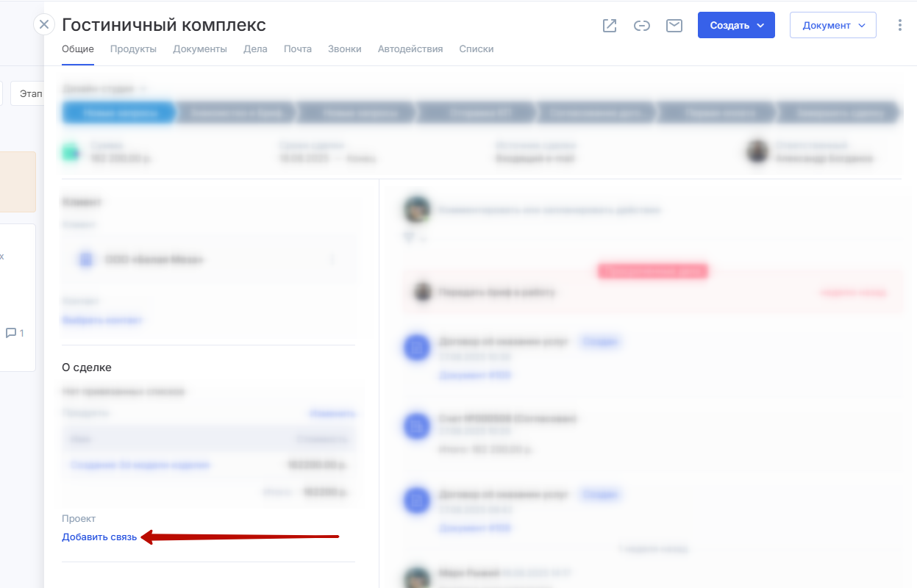The image size is (917, 588).
Task: Click the Добавить связь link under Проект
Action: coord(99,537)
